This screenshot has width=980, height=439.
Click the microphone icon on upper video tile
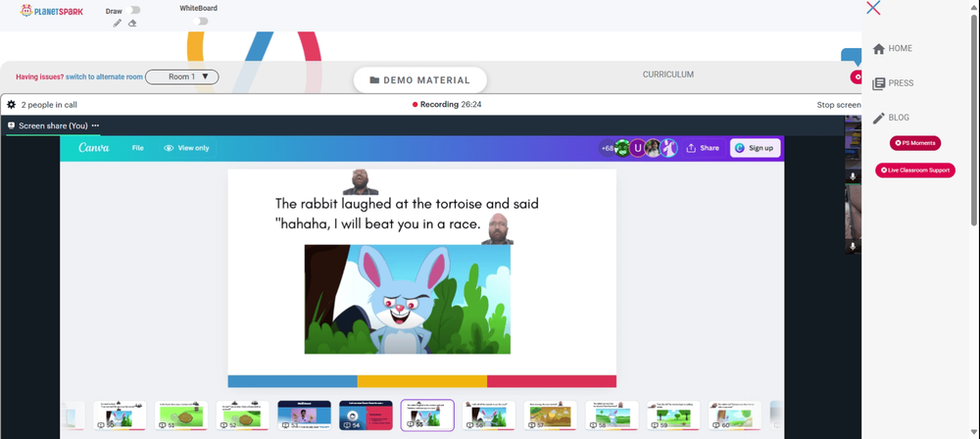coord(853,177)
